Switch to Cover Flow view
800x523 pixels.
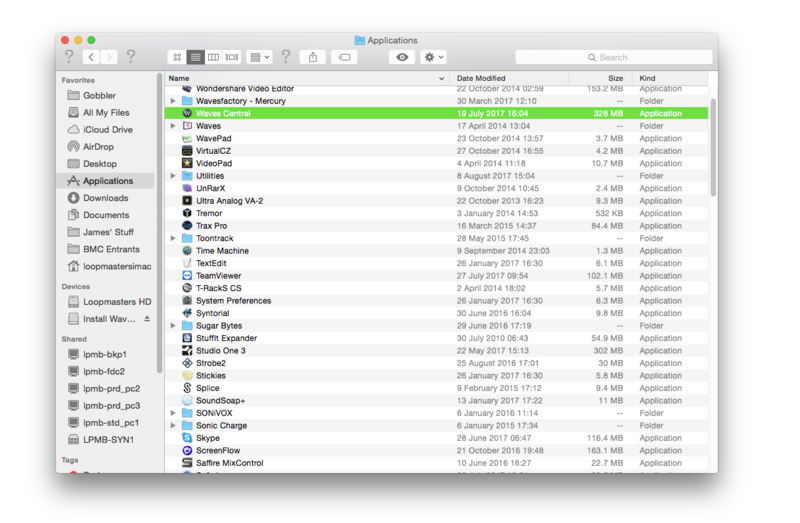pyautogui.click(x=232, y=58)
